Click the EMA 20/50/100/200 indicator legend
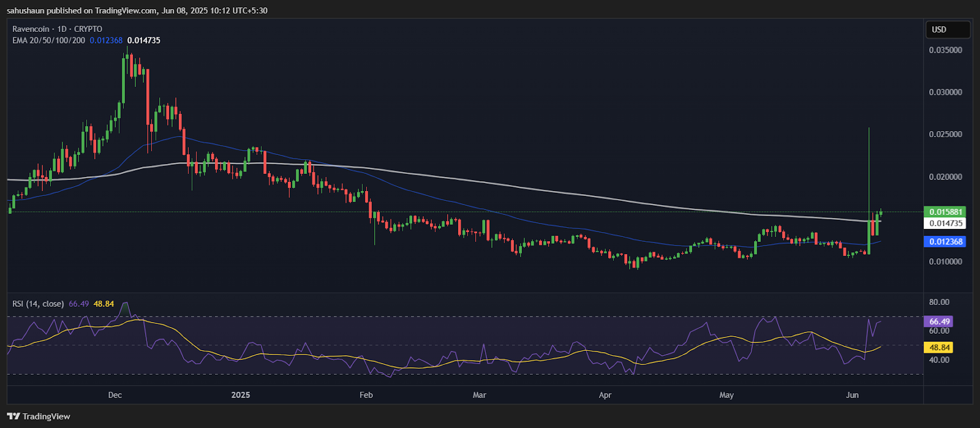The image size is (980, 428). click(49, 40)
